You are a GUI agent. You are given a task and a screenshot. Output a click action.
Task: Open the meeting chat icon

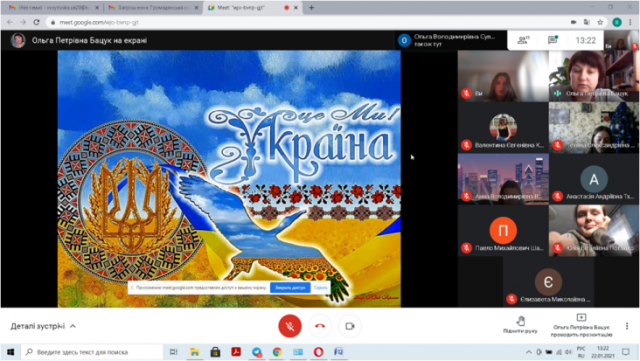553,40
